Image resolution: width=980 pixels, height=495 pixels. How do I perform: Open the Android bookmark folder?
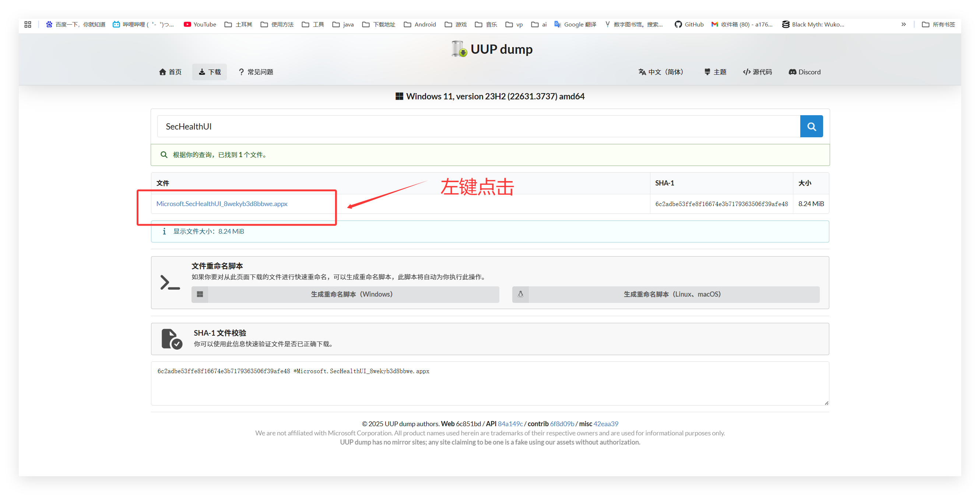pos(420,24)
